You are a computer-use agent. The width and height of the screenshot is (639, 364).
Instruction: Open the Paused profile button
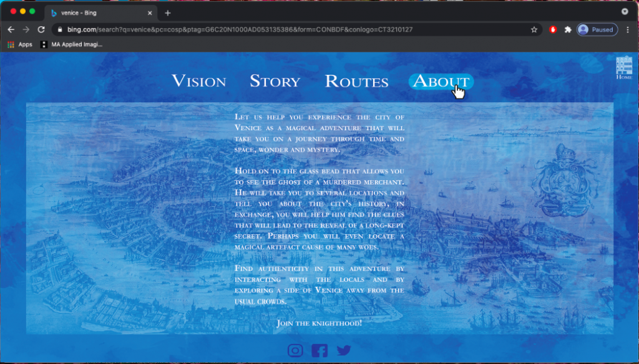[597, 29]
